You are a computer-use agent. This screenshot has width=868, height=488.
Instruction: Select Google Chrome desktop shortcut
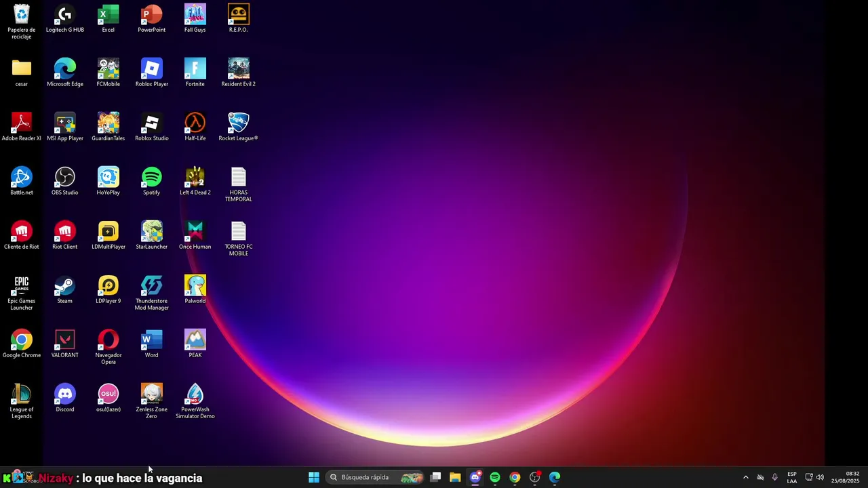tap(22, 344)
